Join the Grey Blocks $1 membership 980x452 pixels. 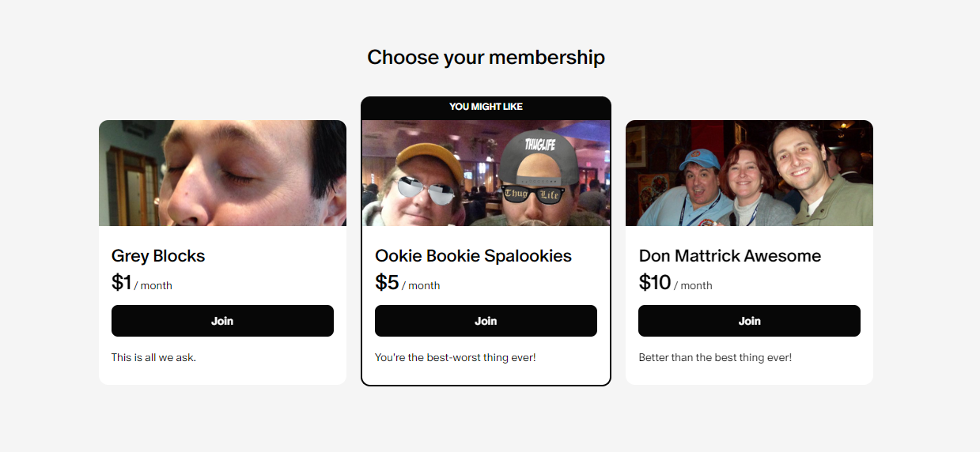(x=222, y=321)
